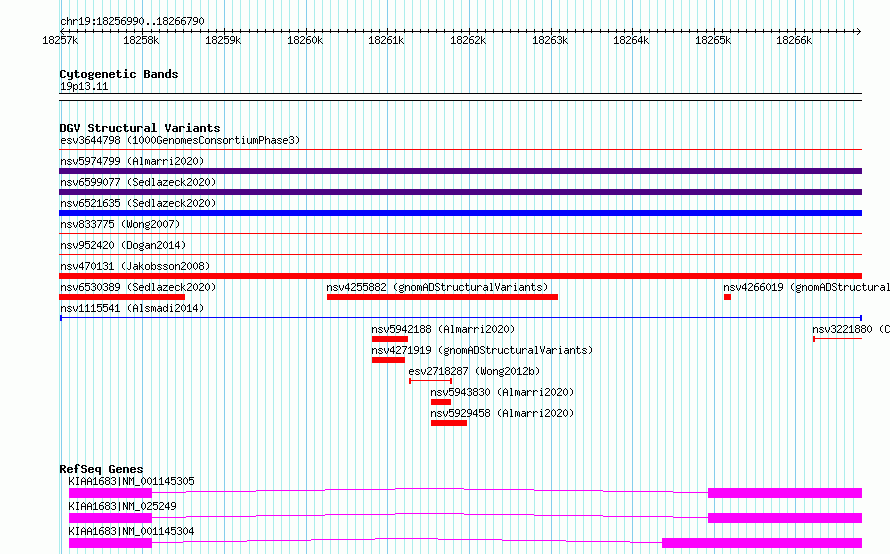Viewport: 890px width, 554px height.
Task: Click the nsv5943830 short red bar
Action: tap(441, 402)
